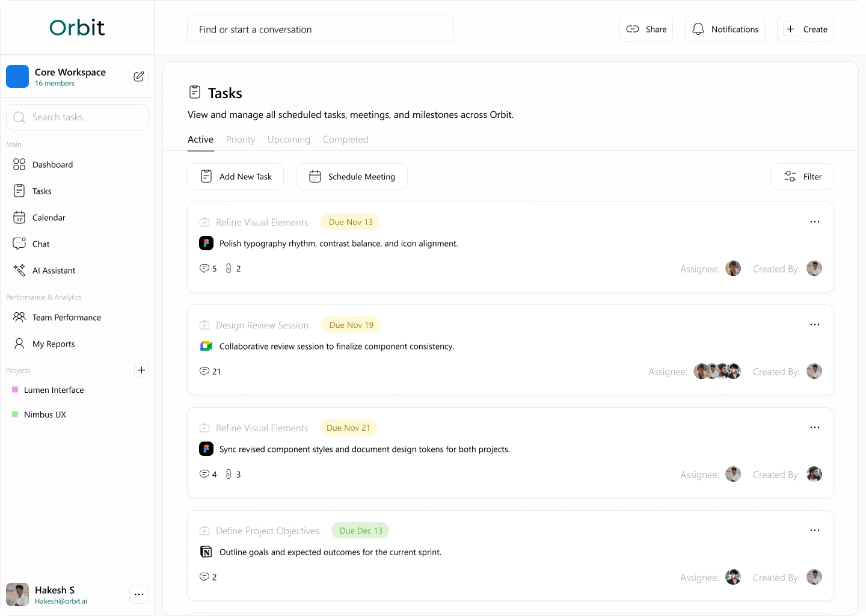Click the comment count on Design Review Session
The image size is (866, 616).
coord(210,371)
